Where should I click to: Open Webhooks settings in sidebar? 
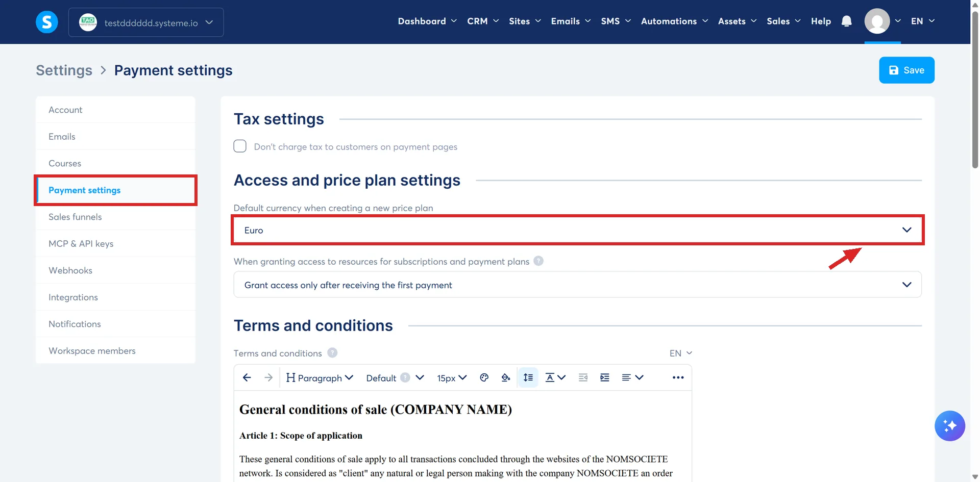point(115,270)
